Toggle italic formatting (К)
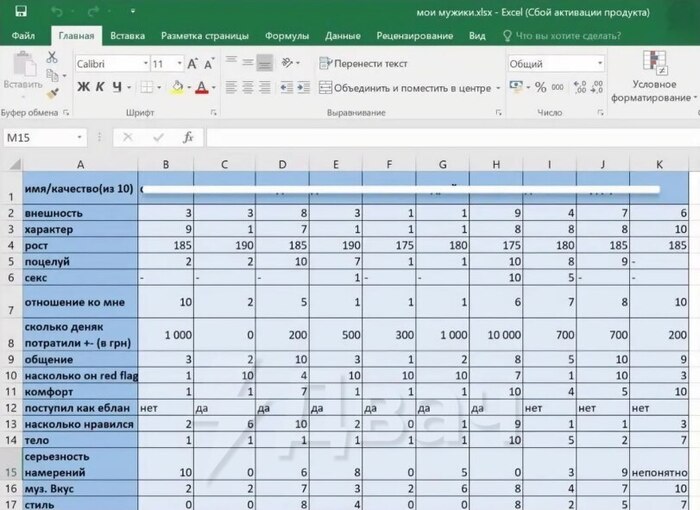 100,87
